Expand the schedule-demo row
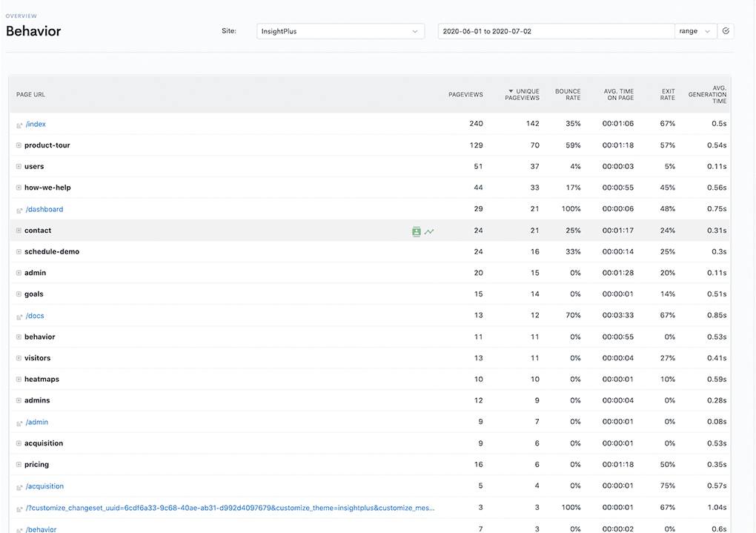The image size is (756, 533). tap(19, 251)
